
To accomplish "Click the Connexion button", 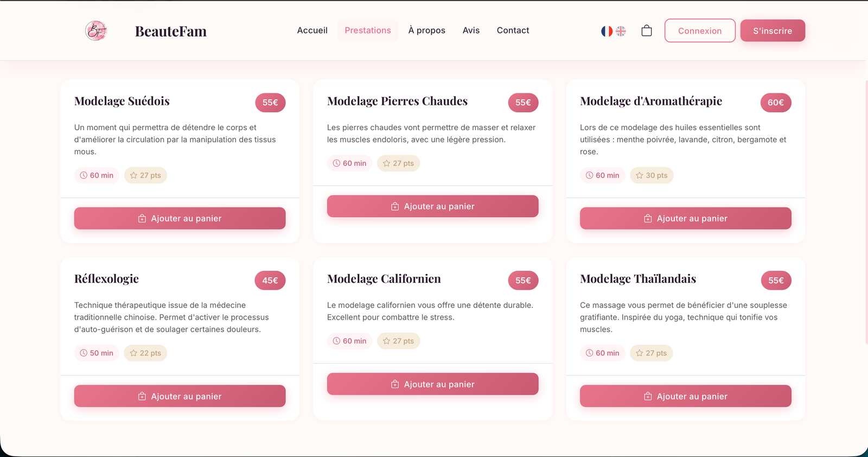I will coord(700,31).
